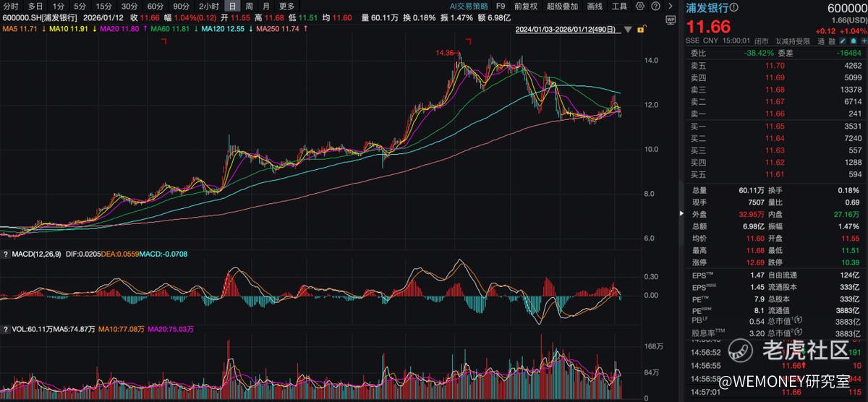The width and height of the screenshot is (868, 402).
Task: Open AI交易策略 menu
Action: tap(469, 6)
